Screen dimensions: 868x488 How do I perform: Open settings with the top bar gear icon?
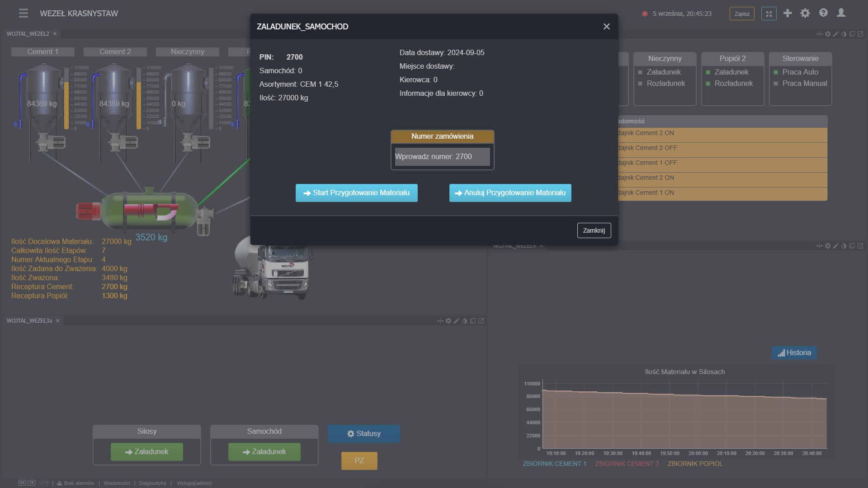tap(805, 13)
